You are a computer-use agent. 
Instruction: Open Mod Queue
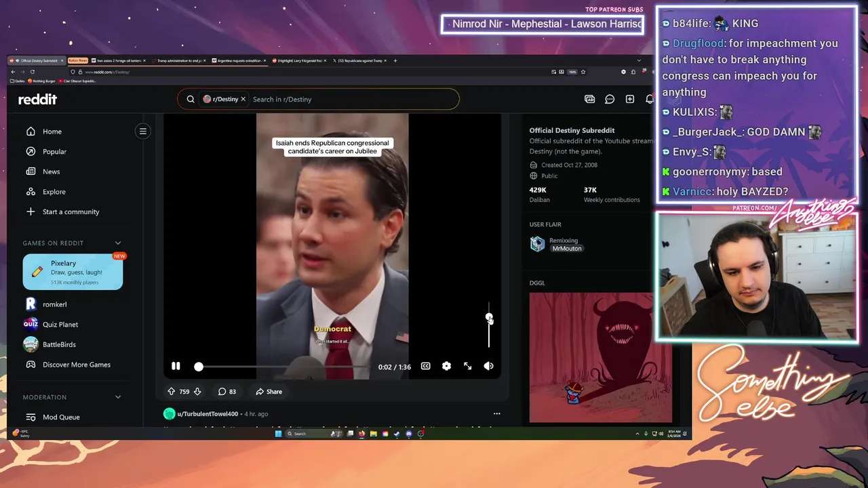tap(61, 417)
